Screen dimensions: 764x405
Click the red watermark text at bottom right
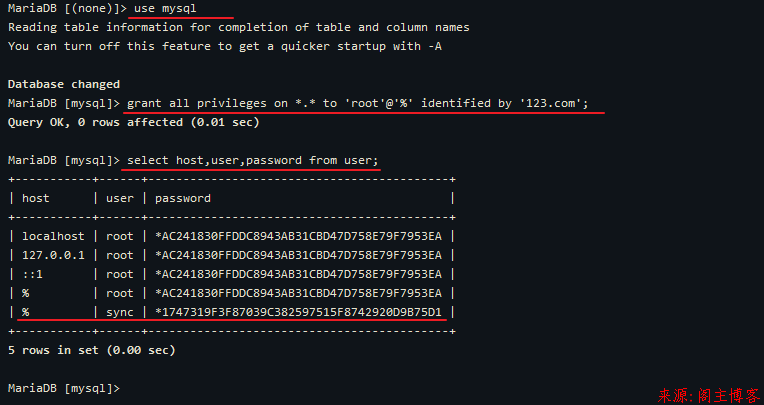[x=708, y=395]
